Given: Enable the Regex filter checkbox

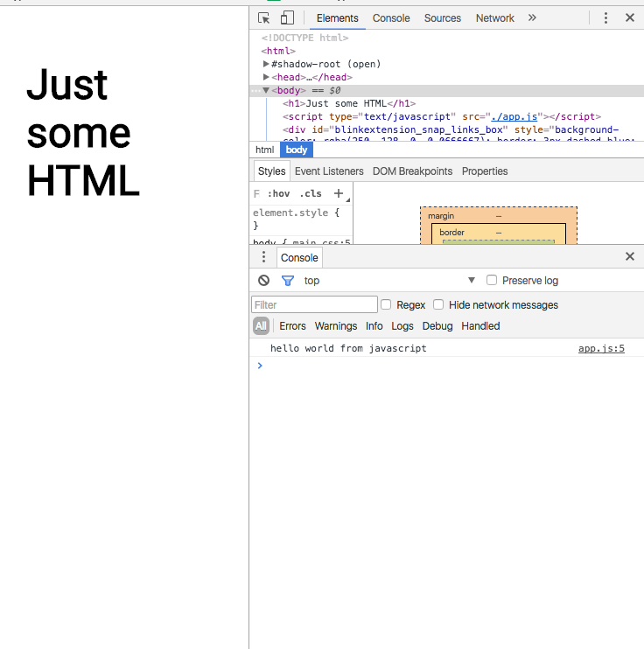Looking at the screenshot, I should (x=386, y=304).
